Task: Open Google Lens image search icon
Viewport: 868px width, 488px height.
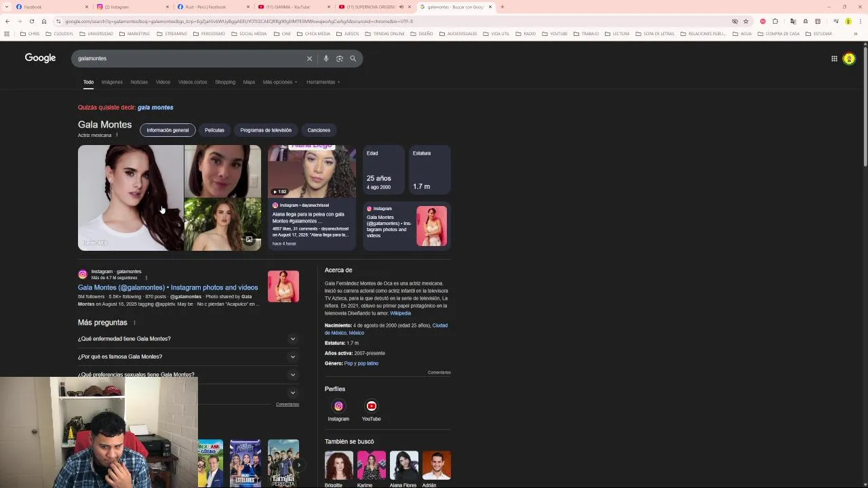Action: [339, 58]
